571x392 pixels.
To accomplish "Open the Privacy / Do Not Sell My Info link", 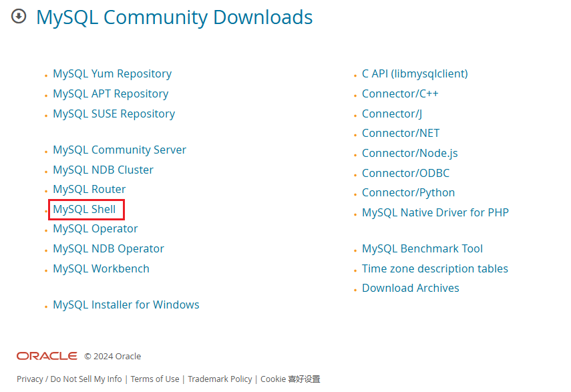I will 69,379.
